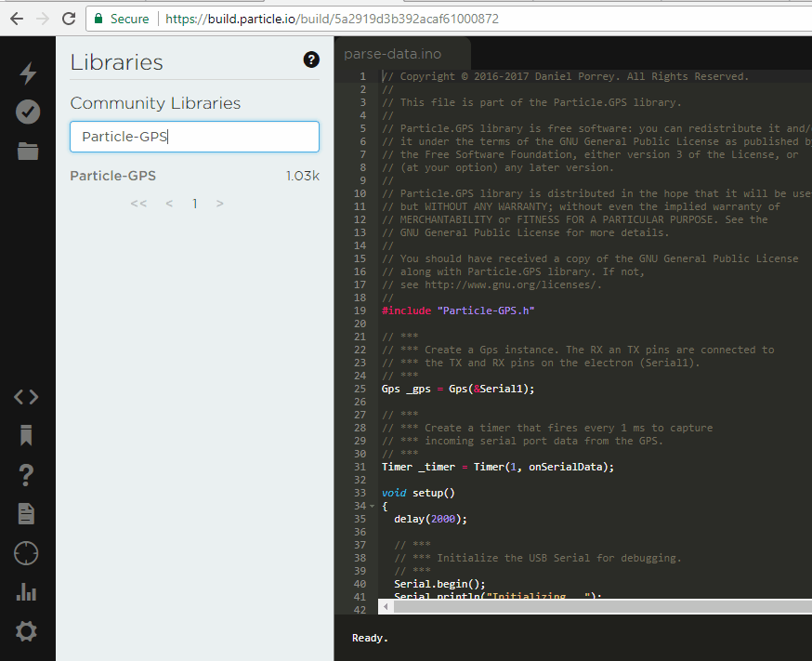
Task: Collapse the code fold at line 34
Action: [373, 507]
